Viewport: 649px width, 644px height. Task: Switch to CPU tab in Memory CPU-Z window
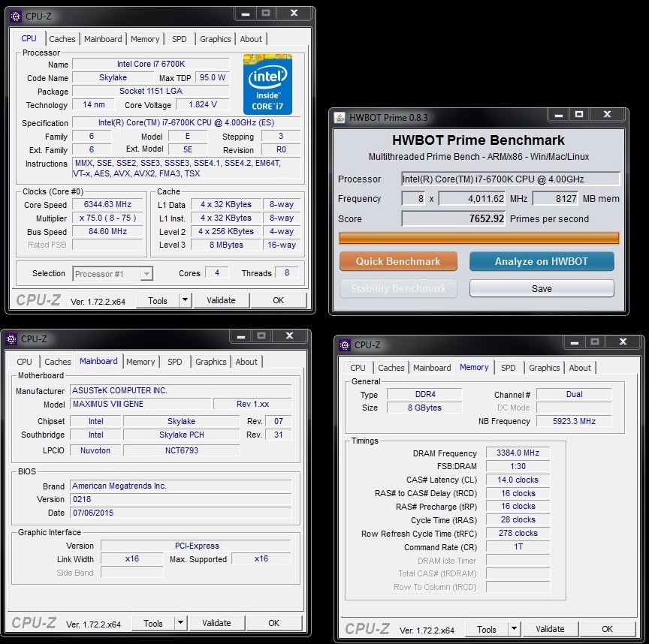point(358,368)
